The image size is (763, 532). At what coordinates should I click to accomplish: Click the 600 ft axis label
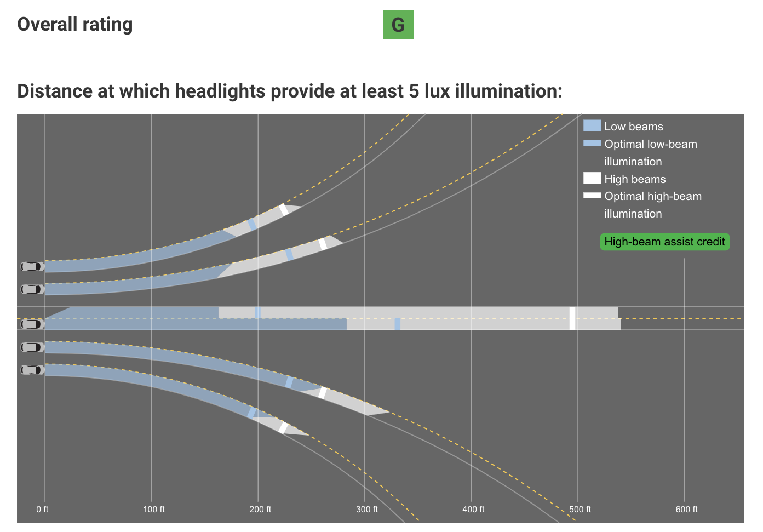coord(687,510)
